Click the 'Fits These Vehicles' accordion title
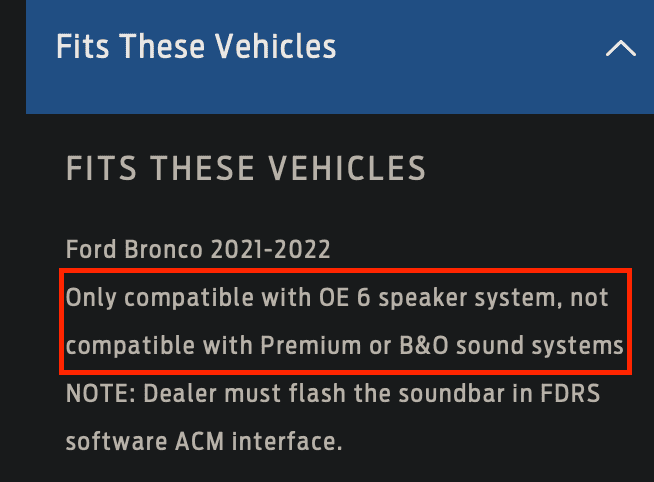The width and height of the screenshot is (654, 482). 196,46
